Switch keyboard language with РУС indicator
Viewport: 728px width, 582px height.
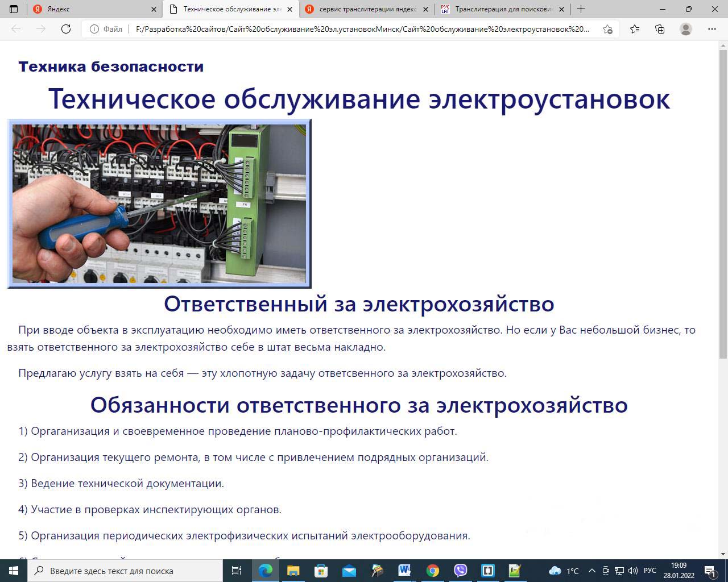click(650, 571)
